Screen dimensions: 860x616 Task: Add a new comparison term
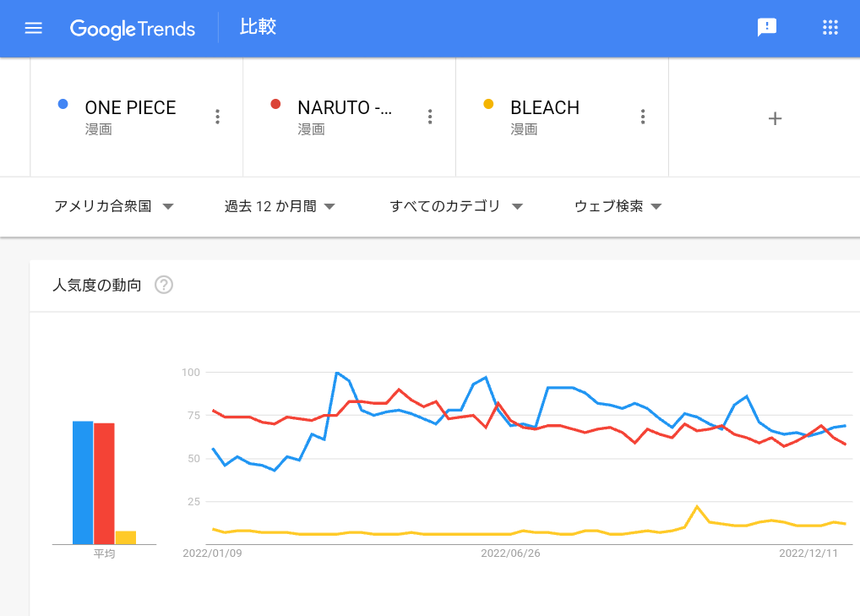[x=775, y=118]
